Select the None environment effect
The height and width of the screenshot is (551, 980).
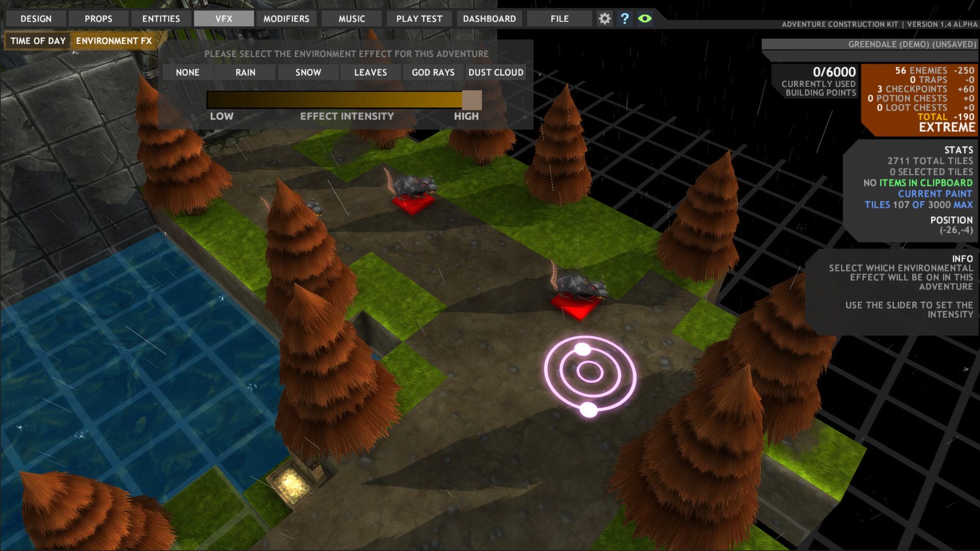187,72
